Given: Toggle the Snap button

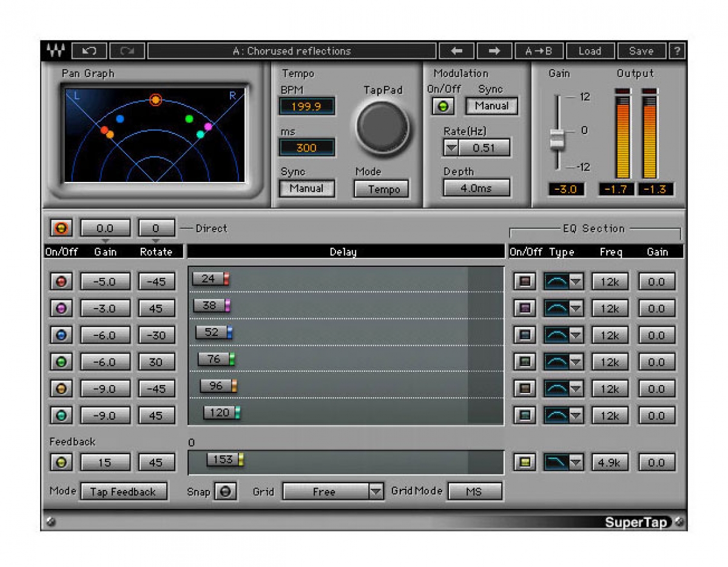Looking at the screenshot, I should [226, 492].
